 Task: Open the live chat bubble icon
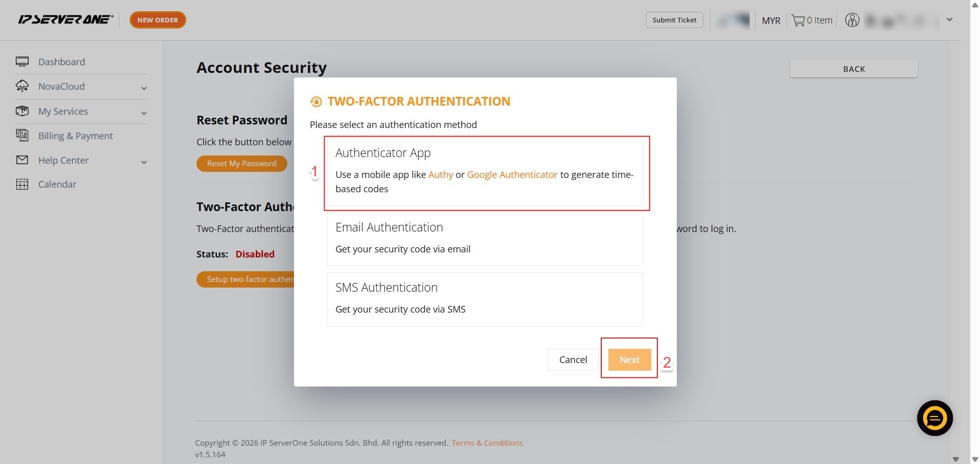coord(935,418)
